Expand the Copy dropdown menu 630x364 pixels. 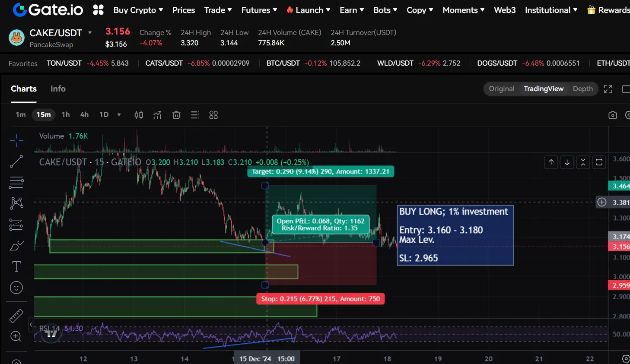(x=420, y=10)
